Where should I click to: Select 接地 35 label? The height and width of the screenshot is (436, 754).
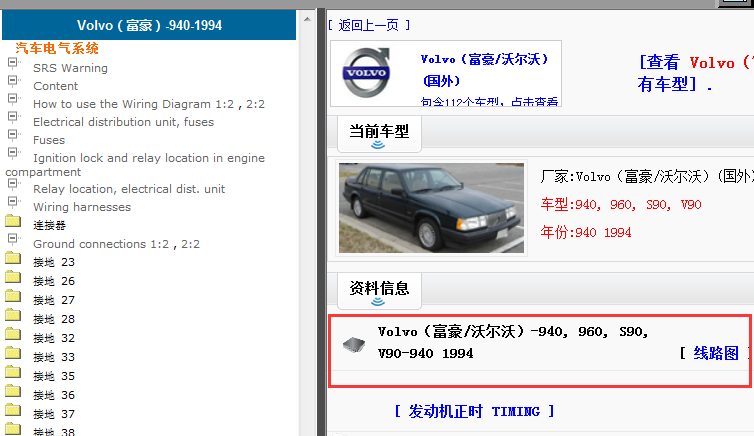(54, 376)
